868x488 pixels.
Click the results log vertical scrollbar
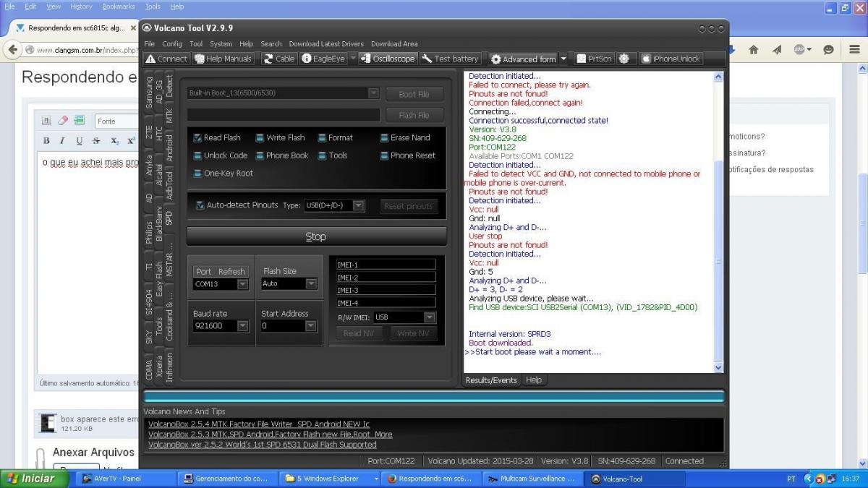[718, 223]
